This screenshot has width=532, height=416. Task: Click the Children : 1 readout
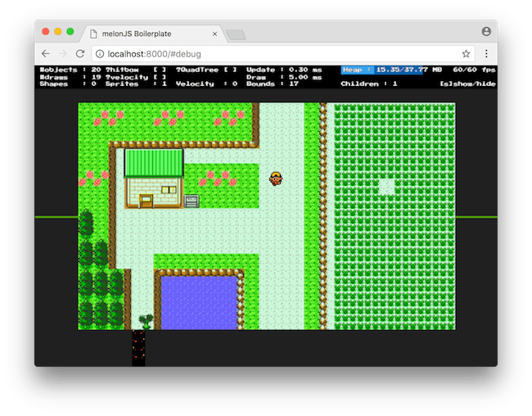(x=369, y=84)
